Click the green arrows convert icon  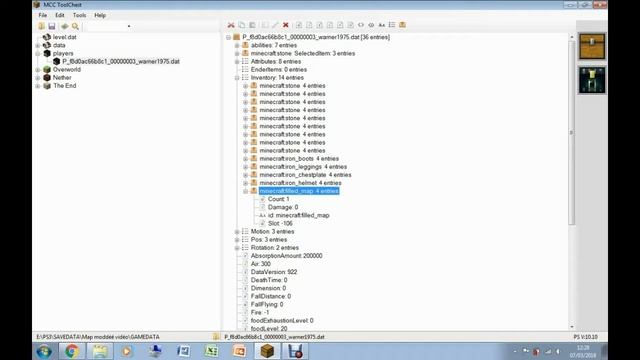[64, 26]
